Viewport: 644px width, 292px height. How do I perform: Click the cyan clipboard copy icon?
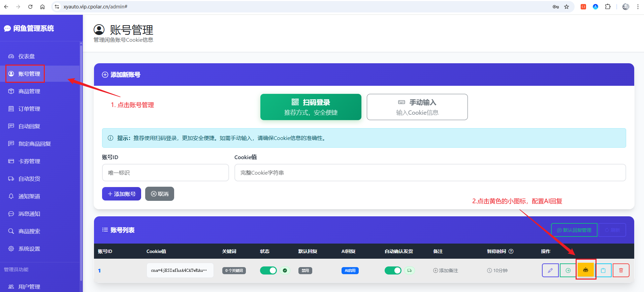pos(603,270)
